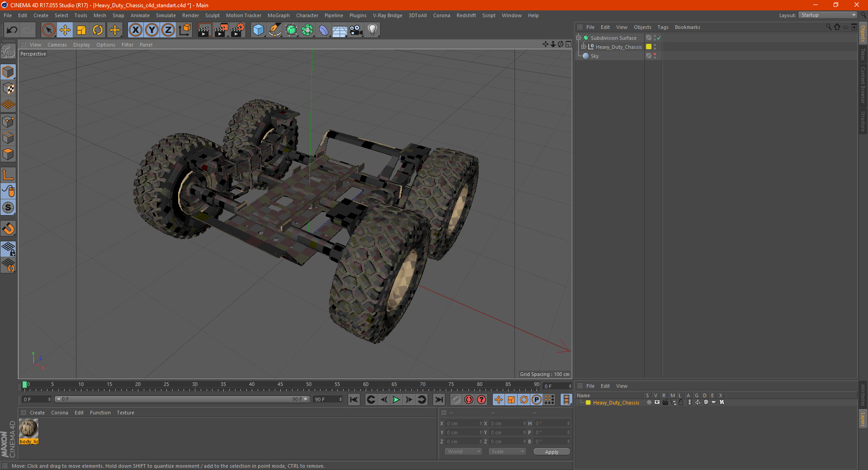The height and width of the screenshot is (470, 868).
Task: Open Object Manager Bookmarks menu
Action: pyautogui.click(x=687, y=27)
